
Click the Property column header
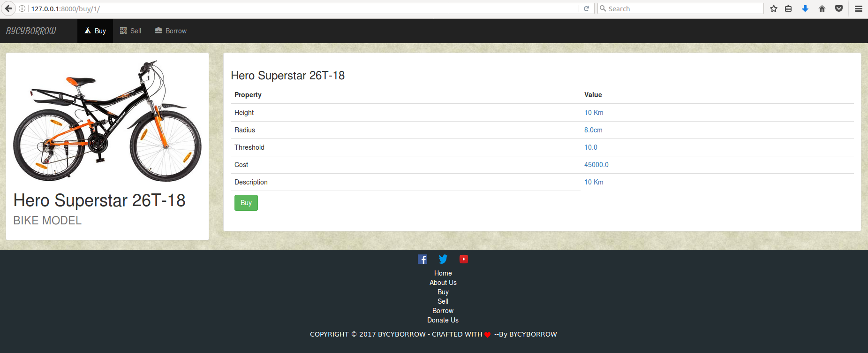coord(248,95)
